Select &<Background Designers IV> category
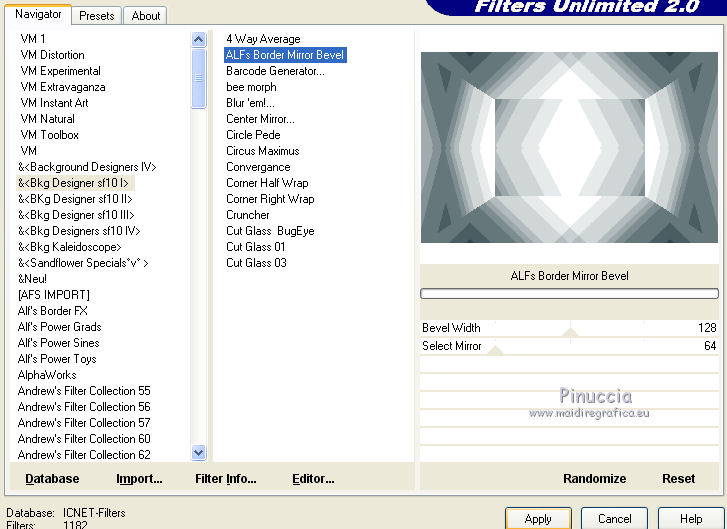727x529 pixels. tap(87, 167)
